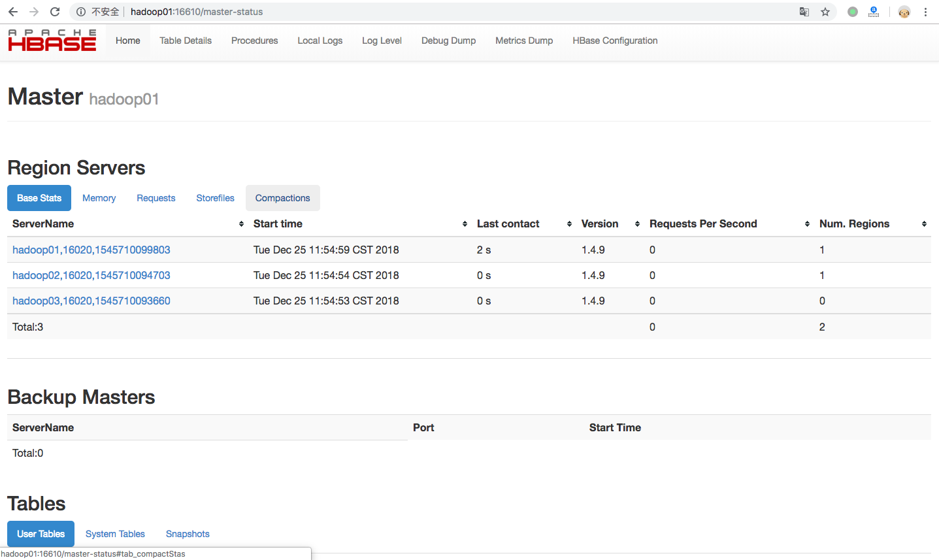This screenshot has width=939, height=560.
Task: Switch to the Compactions tab
Action: [x=283, y=198]
